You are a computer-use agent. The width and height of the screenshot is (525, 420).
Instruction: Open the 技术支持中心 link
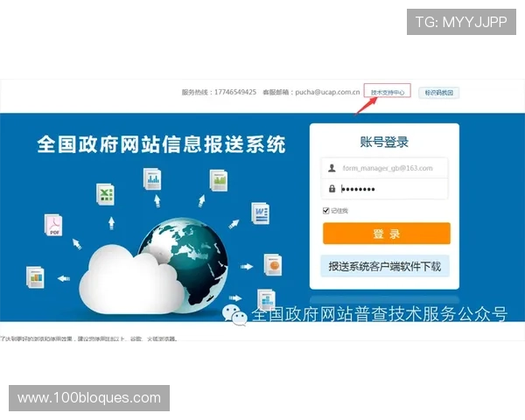coord(388,92)
